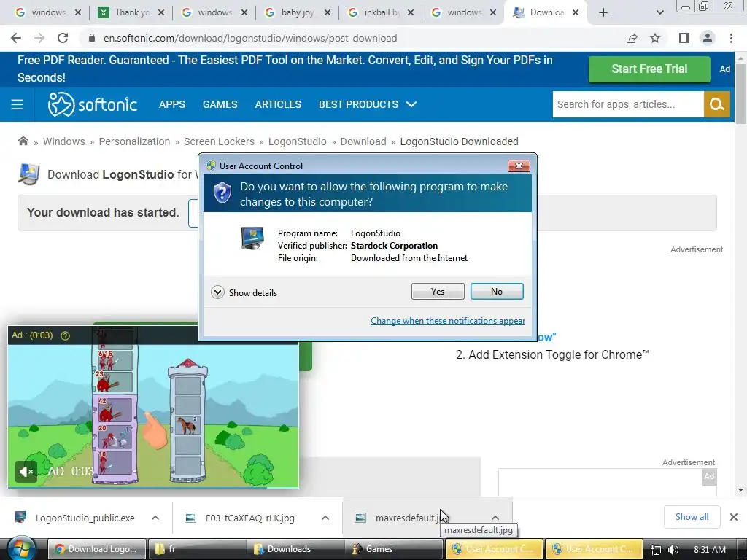Click the Softonic search input field
This screenshot has height=560, width=747.
click(628, 104)
